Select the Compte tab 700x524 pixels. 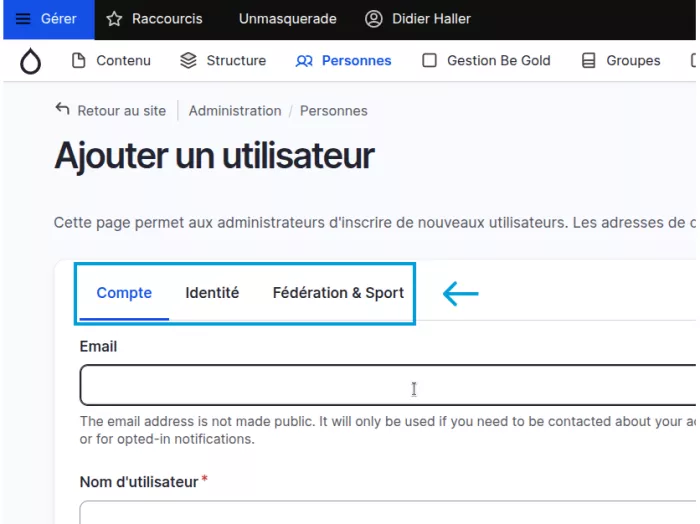[124, 293]
